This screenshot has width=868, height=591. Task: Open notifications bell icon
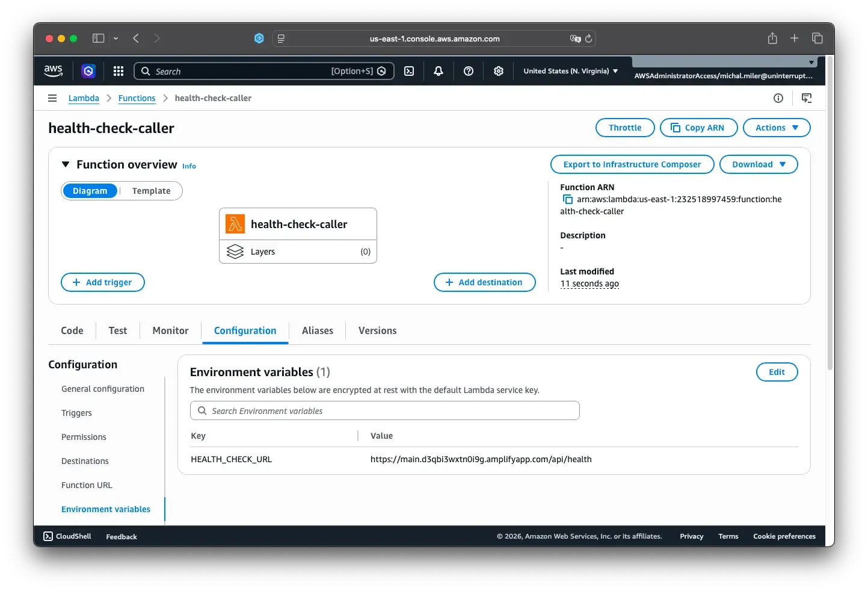439,71
